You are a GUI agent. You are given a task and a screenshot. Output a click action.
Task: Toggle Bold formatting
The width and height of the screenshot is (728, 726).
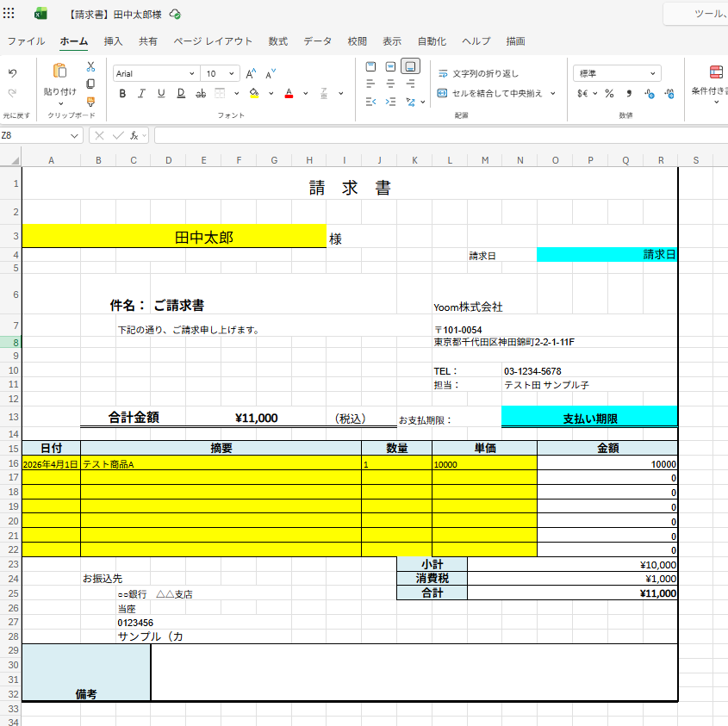(122, 93)
